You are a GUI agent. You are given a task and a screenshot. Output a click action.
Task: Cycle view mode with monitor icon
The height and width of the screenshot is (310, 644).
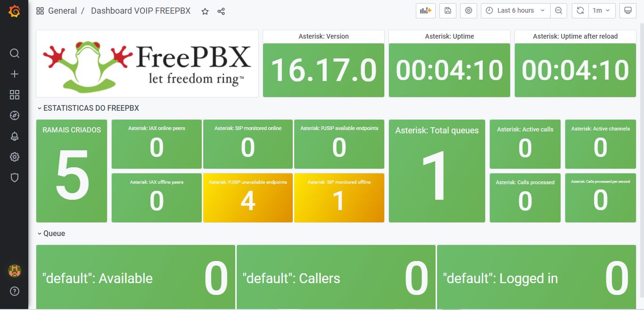coord(628,10)
